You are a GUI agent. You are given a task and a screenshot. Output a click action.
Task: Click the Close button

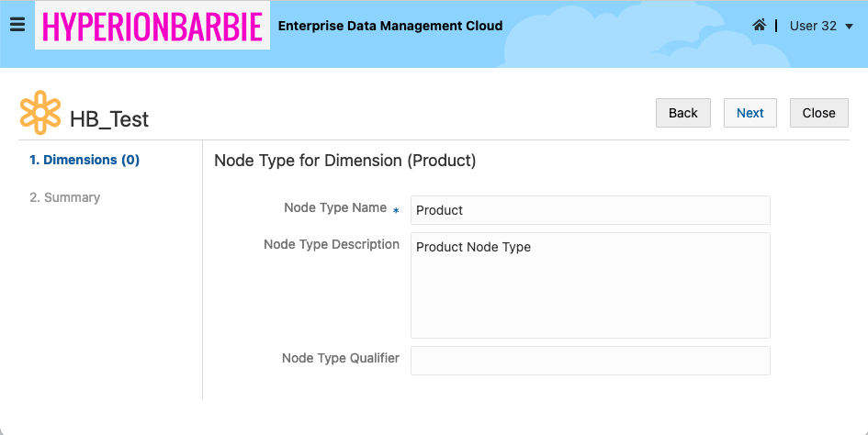coord(818,113)
